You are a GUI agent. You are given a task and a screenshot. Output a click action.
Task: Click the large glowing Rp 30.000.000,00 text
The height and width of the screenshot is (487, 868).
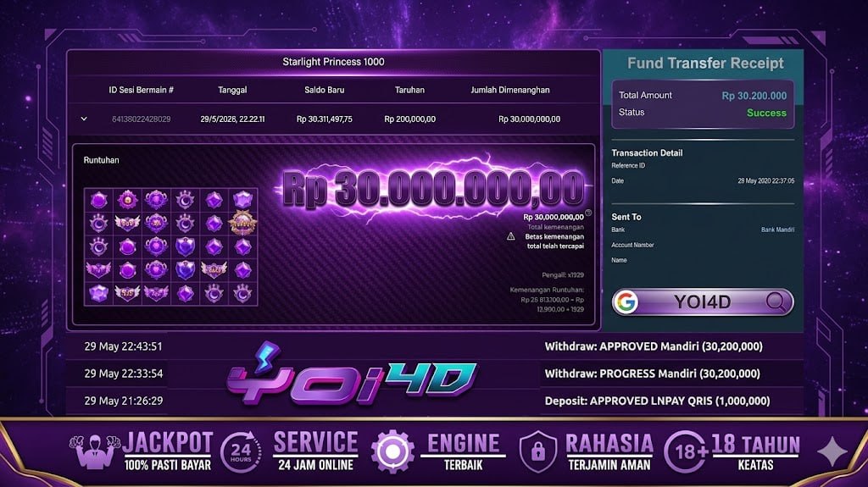click(x=433, y=189)
